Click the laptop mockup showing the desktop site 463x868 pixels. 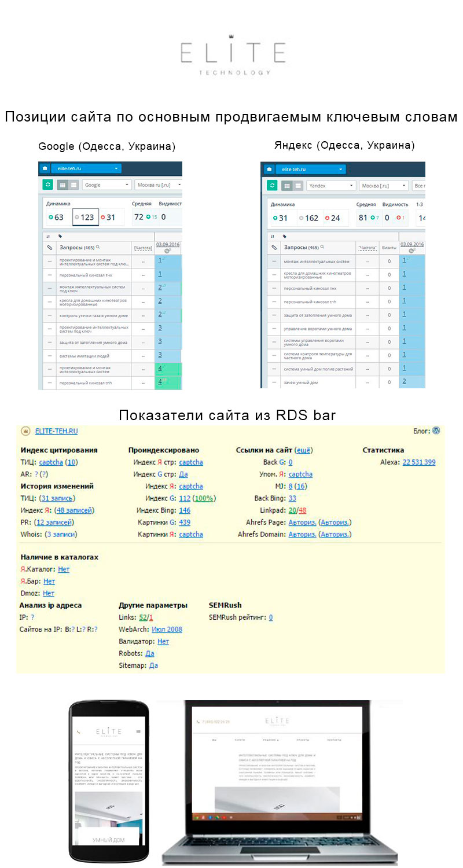click(279, 783)
